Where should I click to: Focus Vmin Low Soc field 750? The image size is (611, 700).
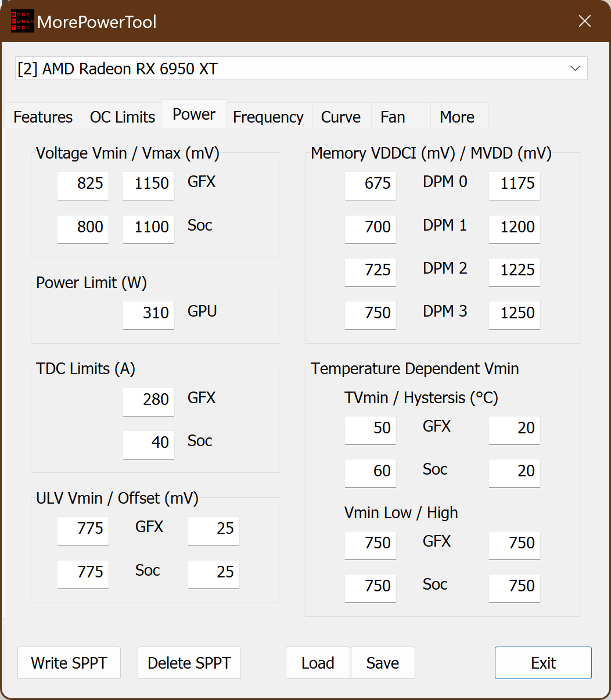[x=371, y=588]
